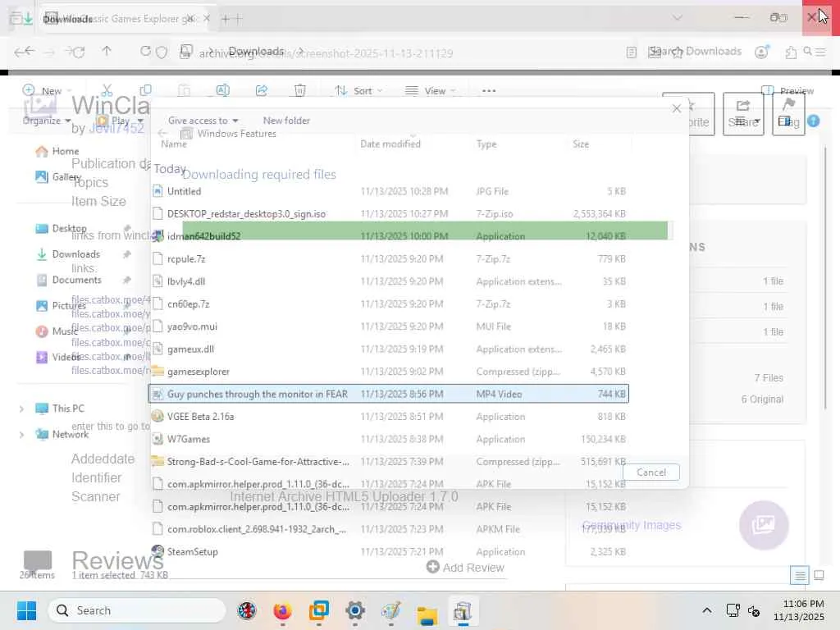This screenshot has width=840, height=630.
Task: Click the Cut scissors icon in Explorer toolbar
Action: click(x=107, y=90)
